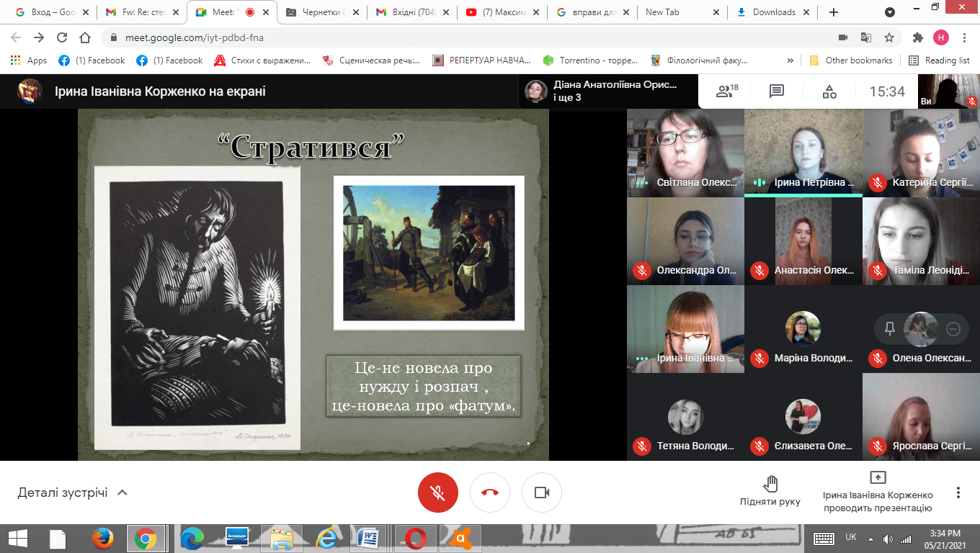The width and height of the screenshot is (980, 553).
Task: Open the activities shapes icon
Action: point(829,91)
